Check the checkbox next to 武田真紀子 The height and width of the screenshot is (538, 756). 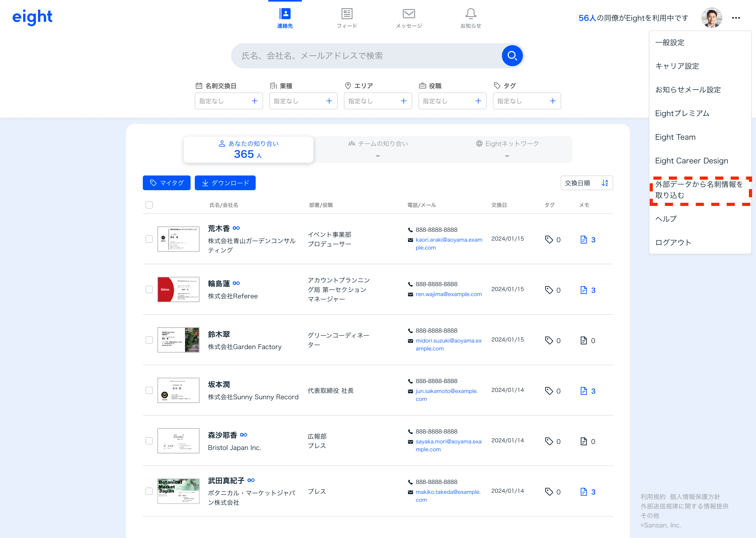(x=149, y=491)
